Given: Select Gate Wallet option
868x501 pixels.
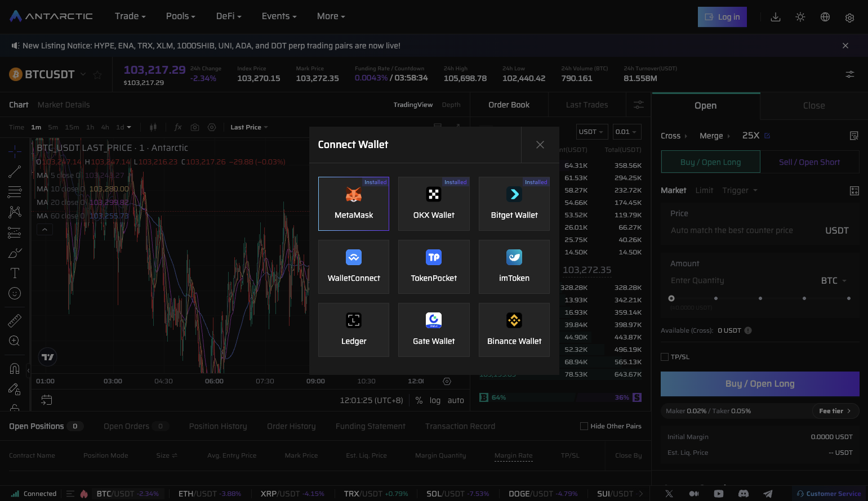Looking at the screenshot, I should [434, 330].
